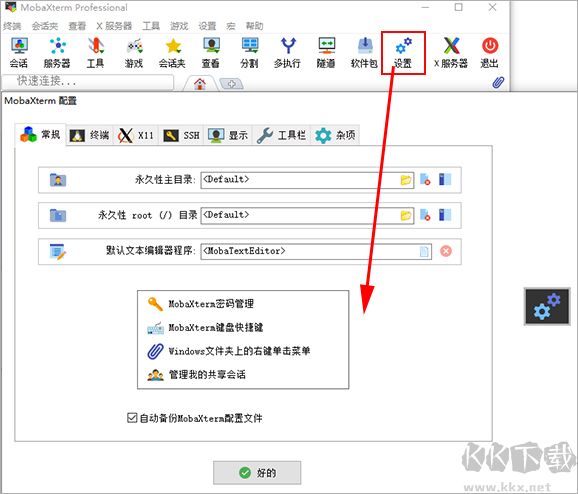Viewport: 578px width, 494px height.
Task: Click the new tab plus button
Action: point(231,84)
